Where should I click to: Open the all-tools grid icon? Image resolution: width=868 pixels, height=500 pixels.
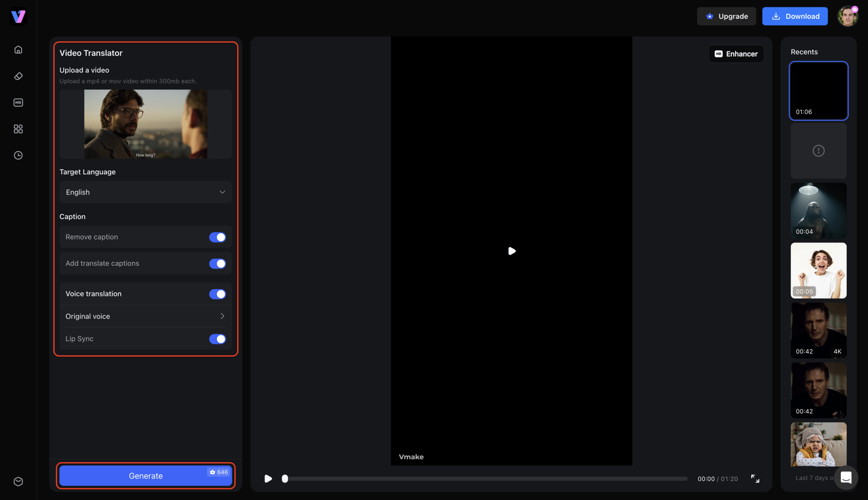(18, 129)
